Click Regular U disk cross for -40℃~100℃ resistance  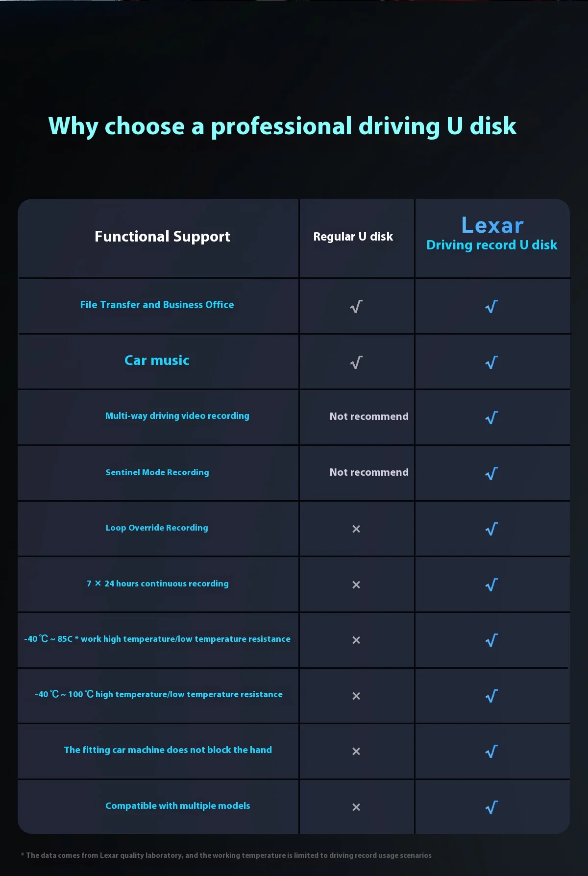coord(356,696)
